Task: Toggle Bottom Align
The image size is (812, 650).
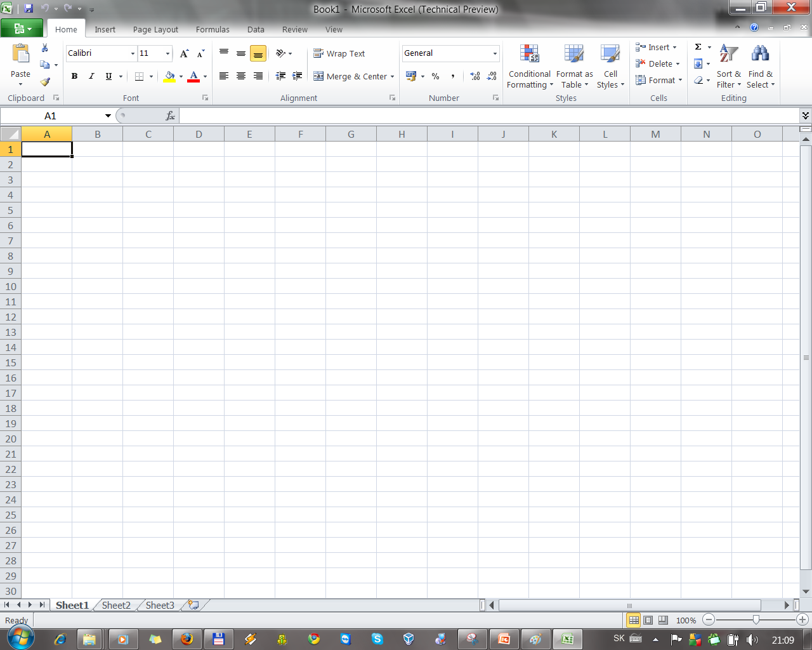Action: 258,53
